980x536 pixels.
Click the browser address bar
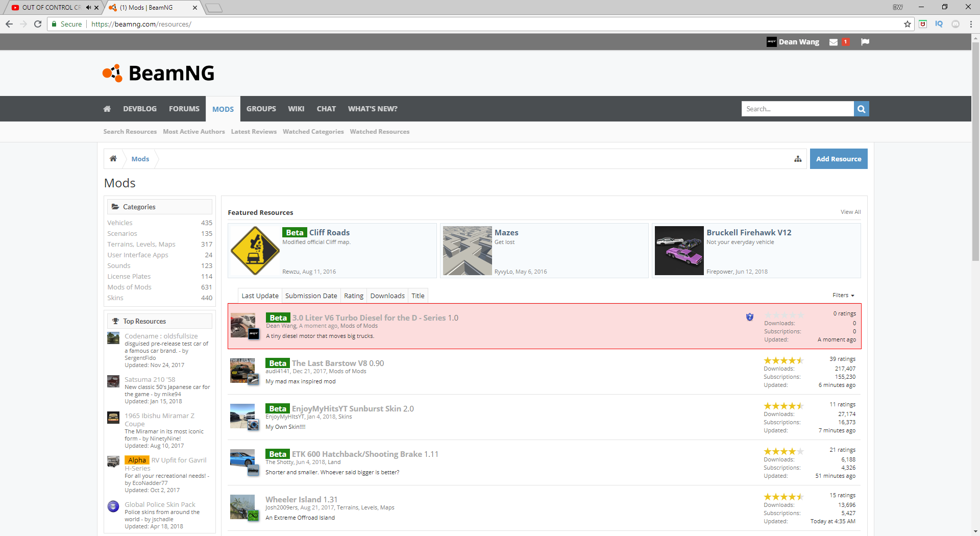[x=475, y=24]
